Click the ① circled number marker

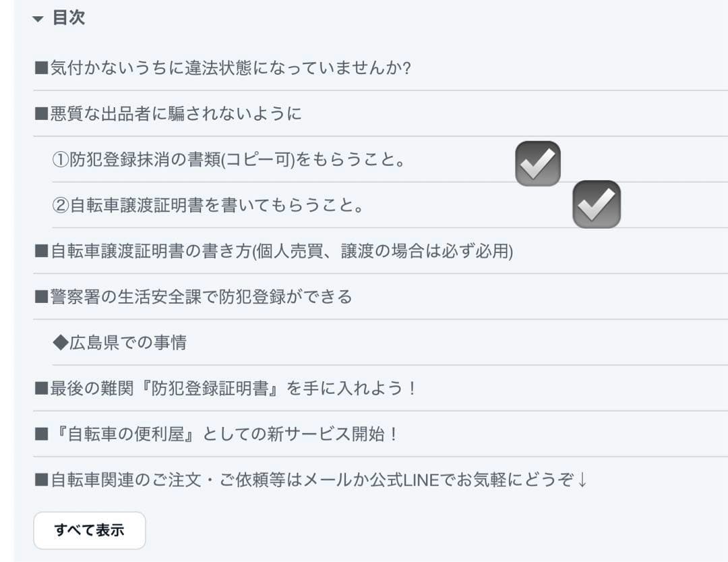click(61, 160)
